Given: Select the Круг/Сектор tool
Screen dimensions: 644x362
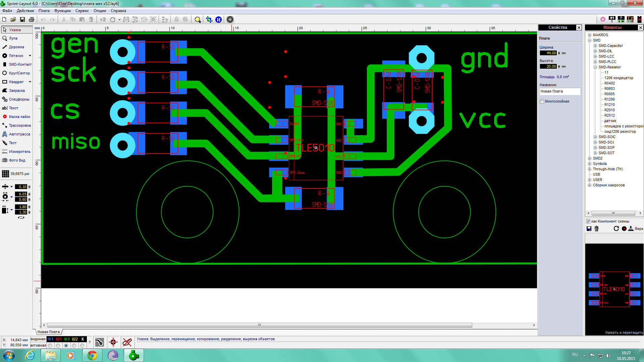Looking at the screenshot, I should click(16, 73).
